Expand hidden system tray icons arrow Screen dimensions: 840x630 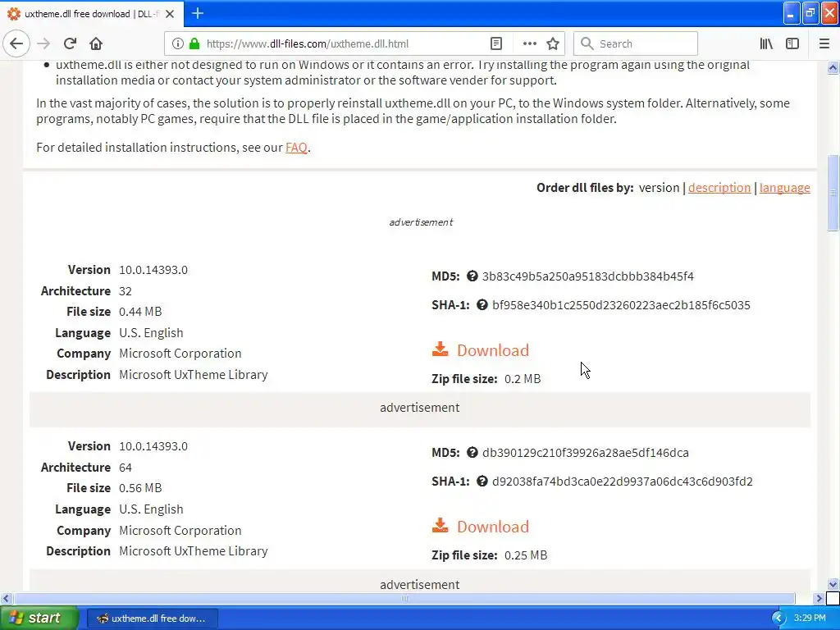coord(778,619)
